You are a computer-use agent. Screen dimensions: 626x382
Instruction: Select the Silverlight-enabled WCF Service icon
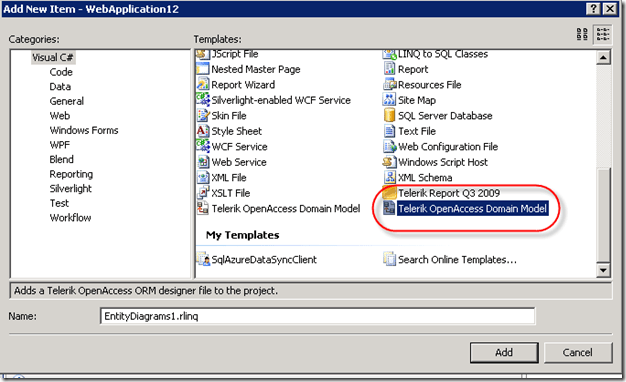[x=203, y=100]
